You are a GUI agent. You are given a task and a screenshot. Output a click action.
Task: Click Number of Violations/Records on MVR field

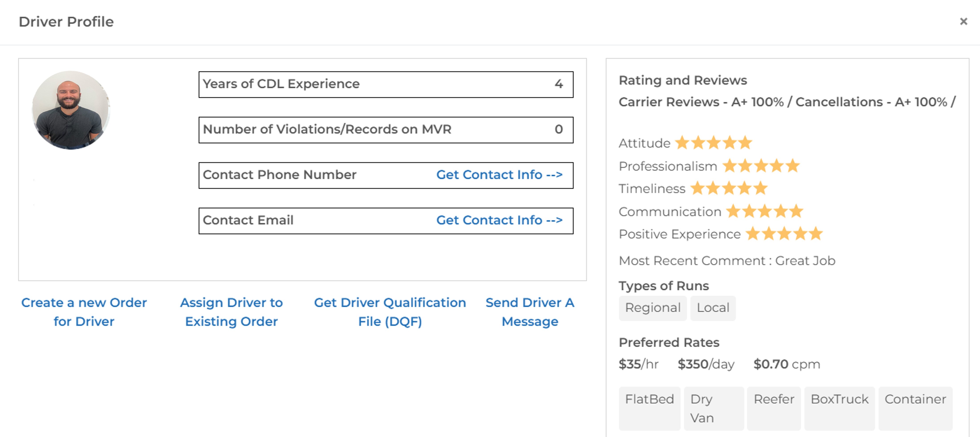[x=386, y=130]
